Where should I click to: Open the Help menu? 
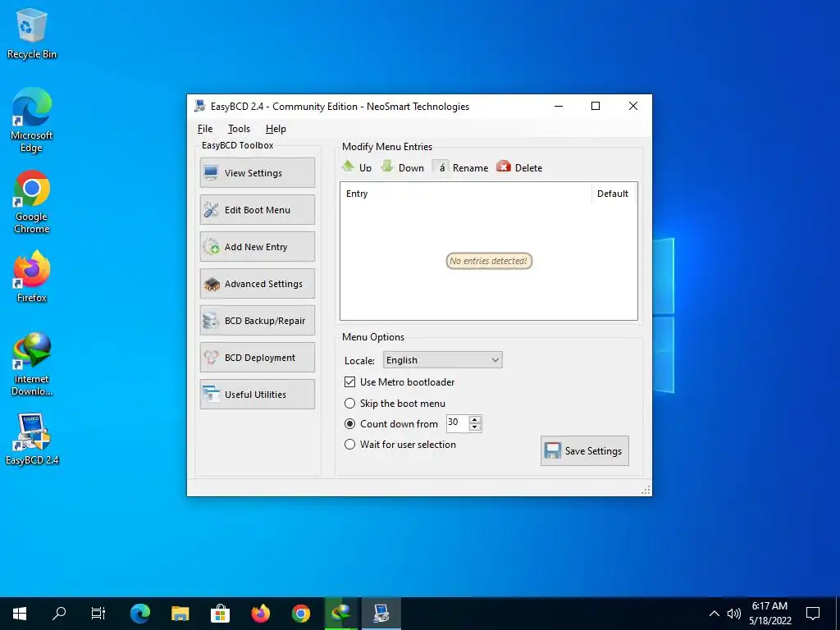point(276,129)
